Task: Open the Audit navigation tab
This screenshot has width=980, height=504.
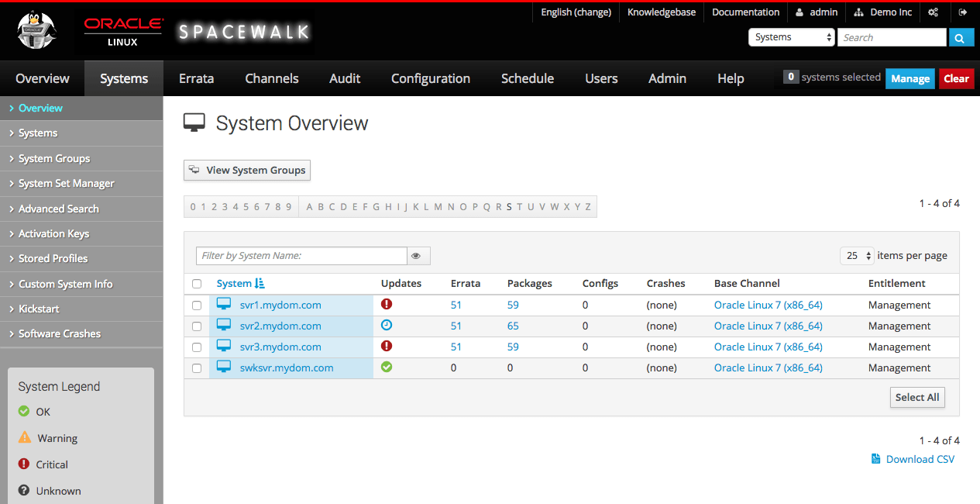Action: [x=345, y=78]
